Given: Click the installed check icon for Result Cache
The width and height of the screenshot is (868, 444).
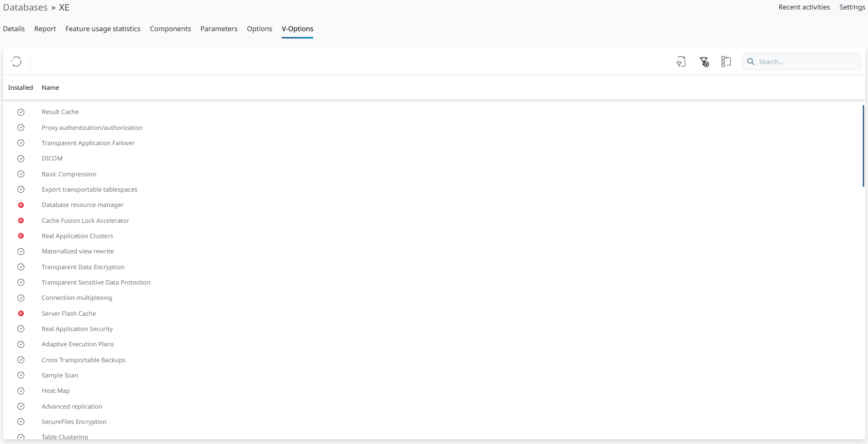Looking at the screenshot, I should click(x=21, y=112).
